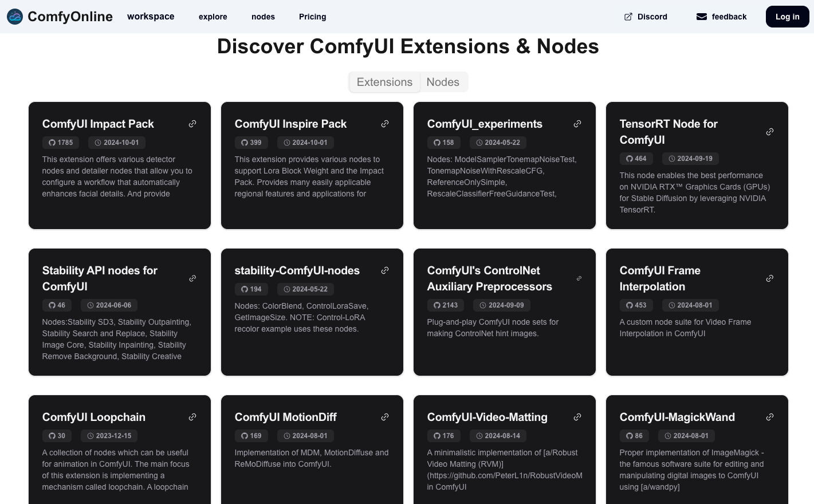
Task: Open link icon on ComfyUI Impact Pack card
Action: click(x=192, y=124)
